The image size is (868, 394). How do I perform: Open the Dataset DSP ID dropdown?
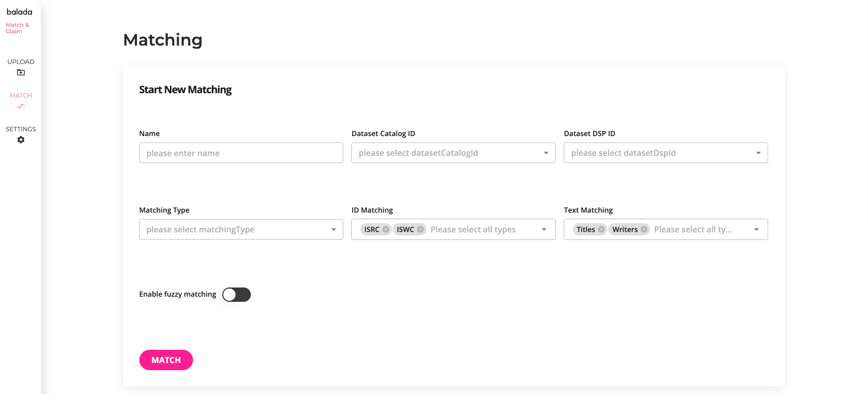pyautogui.click(x=758, y=153)
